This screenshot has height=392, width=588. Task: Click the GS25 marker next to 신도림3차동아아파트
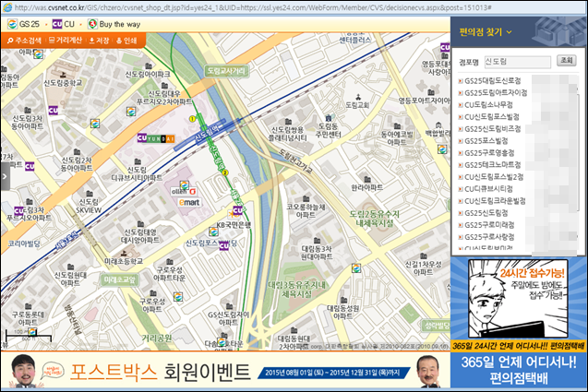95,124
